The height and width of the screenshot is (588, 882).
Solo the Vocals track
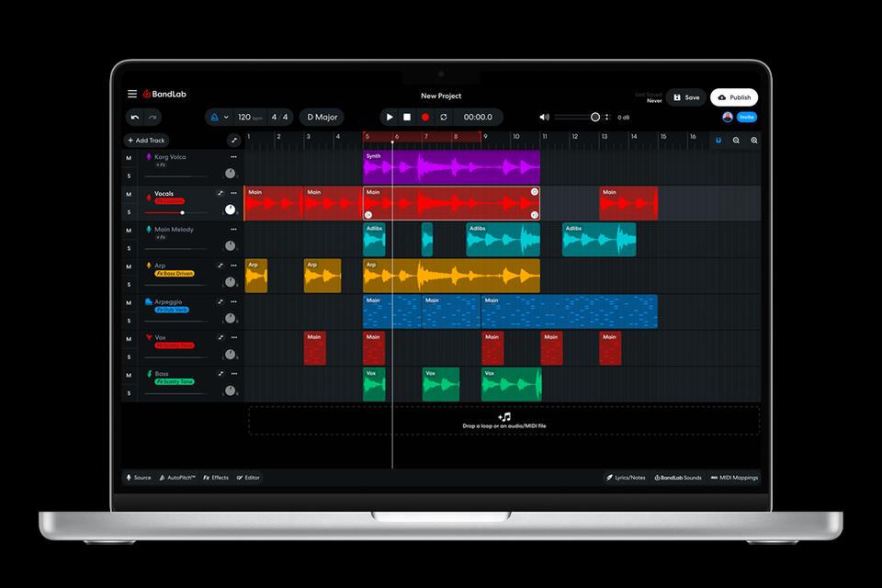tap(129, 211)
